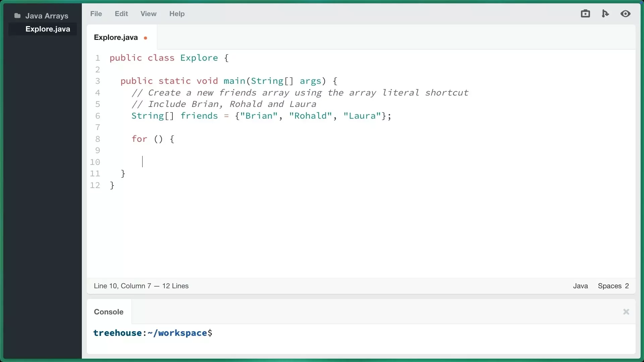The image size is (644, 362).
Task: Open the File menu
Action: point(96,14)
